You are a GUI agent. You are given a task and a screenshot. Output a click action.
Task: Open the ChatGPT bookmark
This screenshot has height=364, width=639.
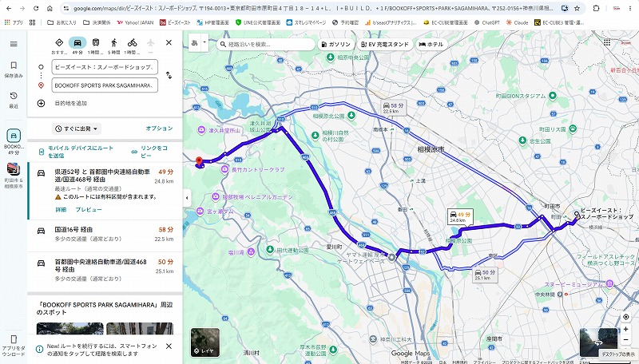(x=487, y=22)
